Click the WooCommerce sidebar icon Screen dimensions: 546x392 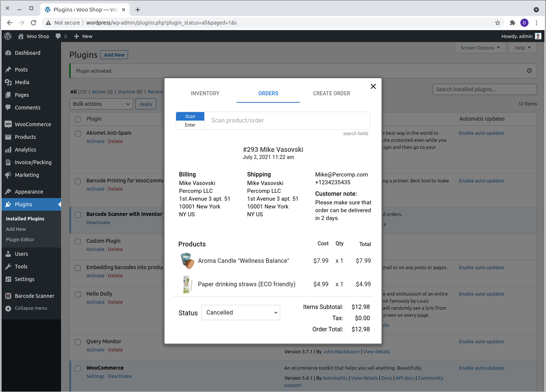click(8, 124)
